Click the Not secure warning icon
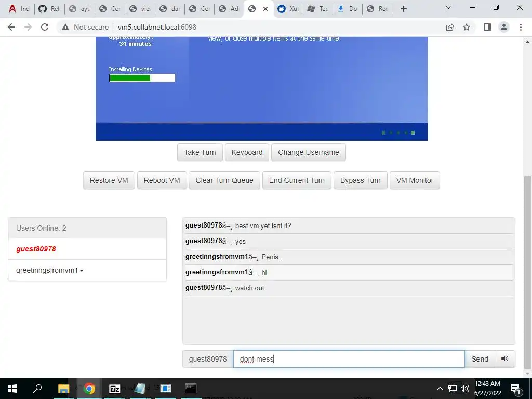Viewport: 532px width, 399px height. [x=65, y=27]
